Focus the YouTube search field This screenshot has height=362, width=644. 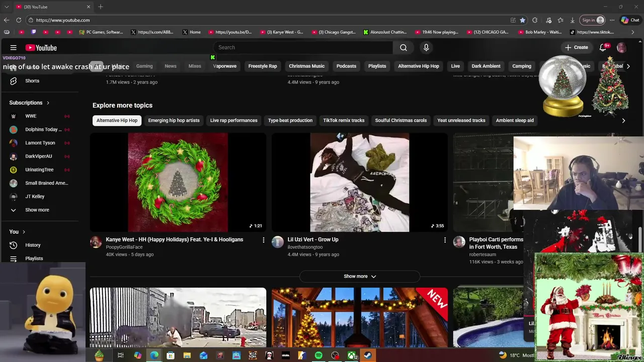pos(303,47)
